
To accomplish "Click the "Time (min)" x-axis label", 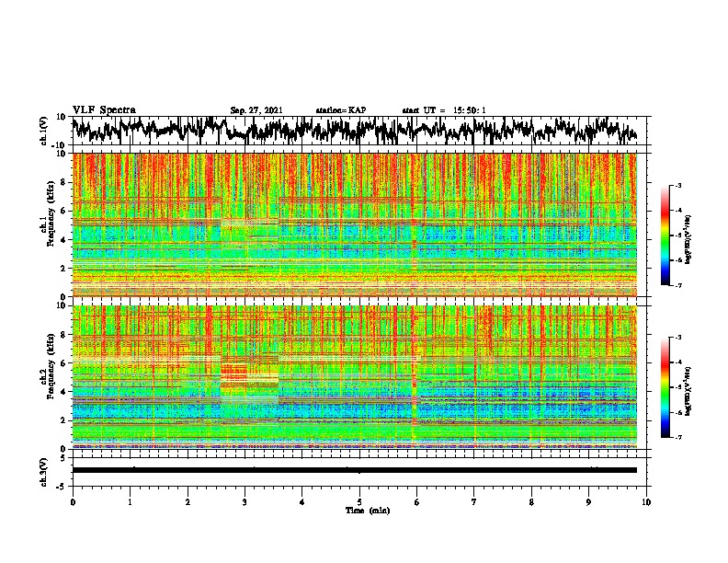I will tap(368, 511).
